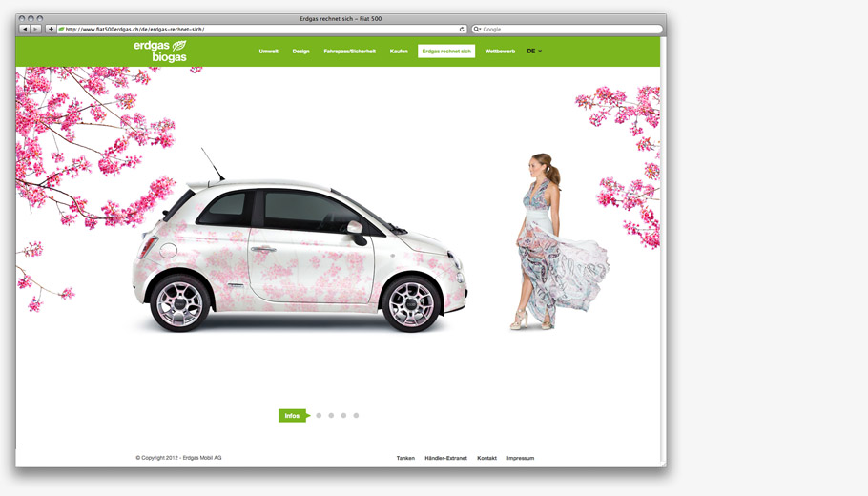
Task: Focus the Google search field
Action: click(567, 29)
